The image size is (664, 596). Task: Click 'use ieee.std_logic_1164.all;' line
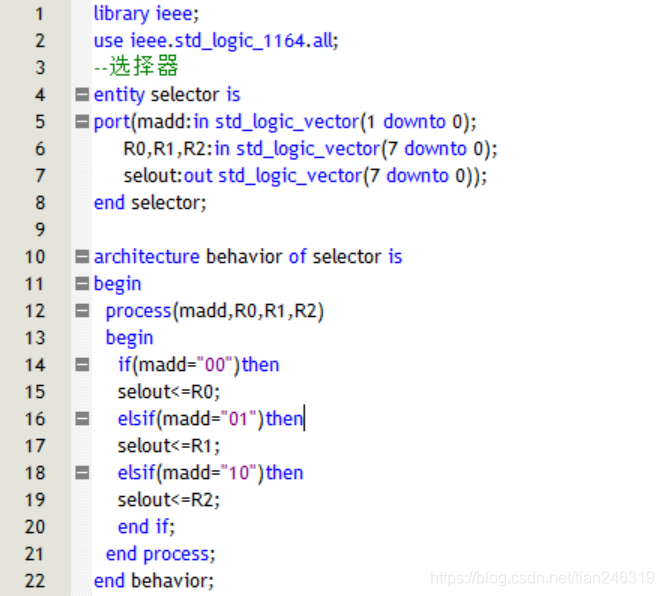pyautogui.click(x=216, y=41)
